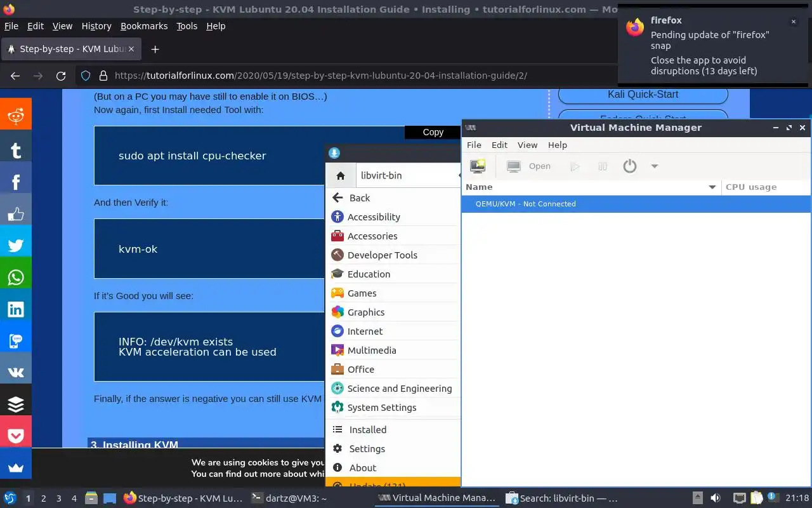
Task: Go back to the previous Firefox page
Action: [15, 76]
